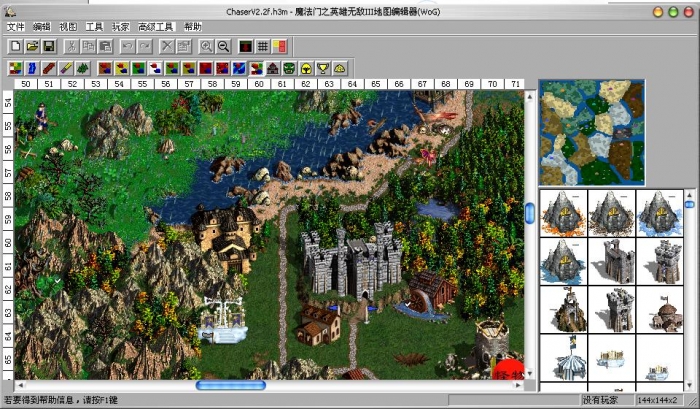
Task: Open the 文件 menu
Action: coord(16,27)
